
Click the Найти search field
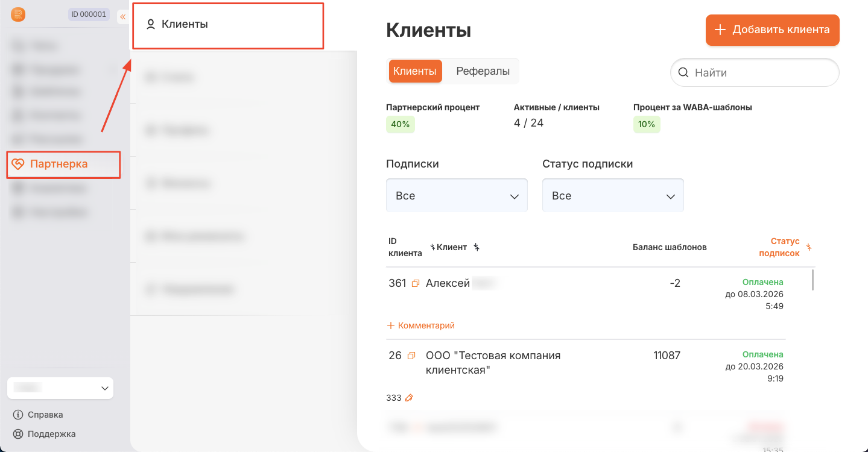[760, 73]
